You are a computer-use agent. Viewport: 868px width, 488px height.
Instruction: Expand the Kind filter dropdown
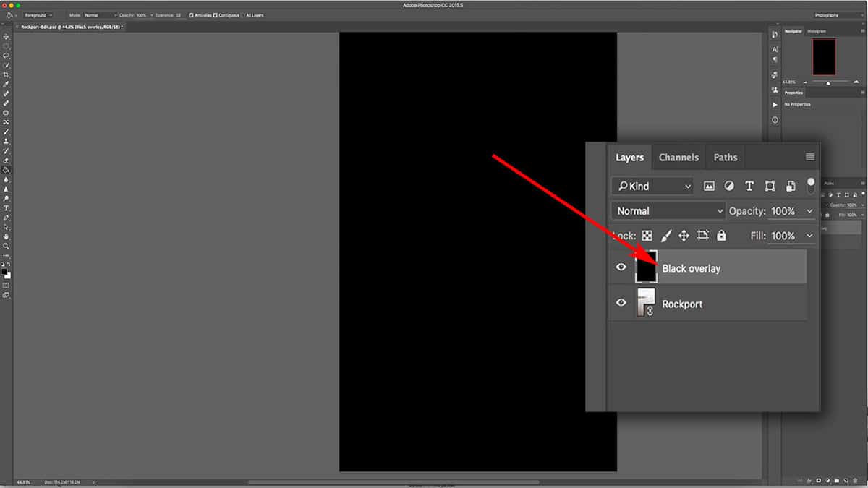pyautogui.click(x=651, y=186)
